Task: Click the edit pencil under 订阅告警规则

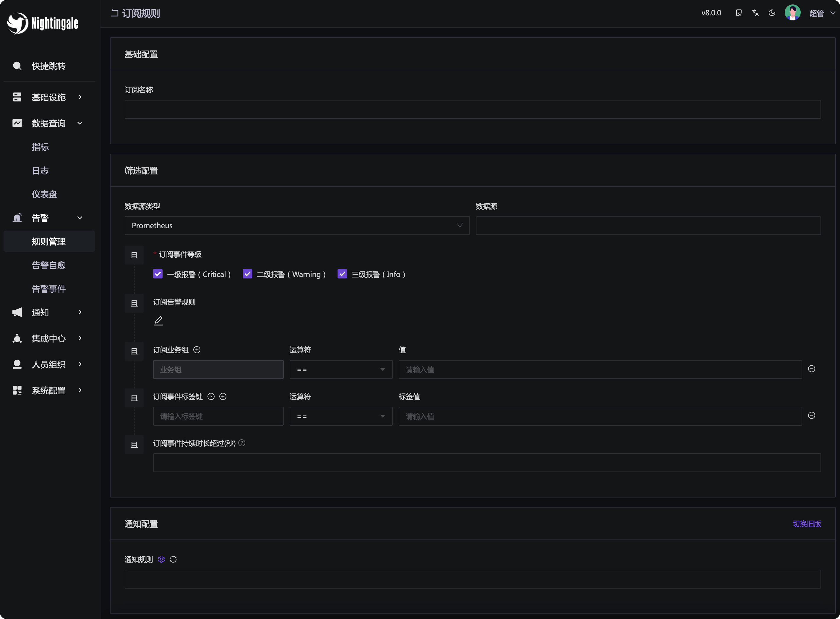Action: [158, 321]
